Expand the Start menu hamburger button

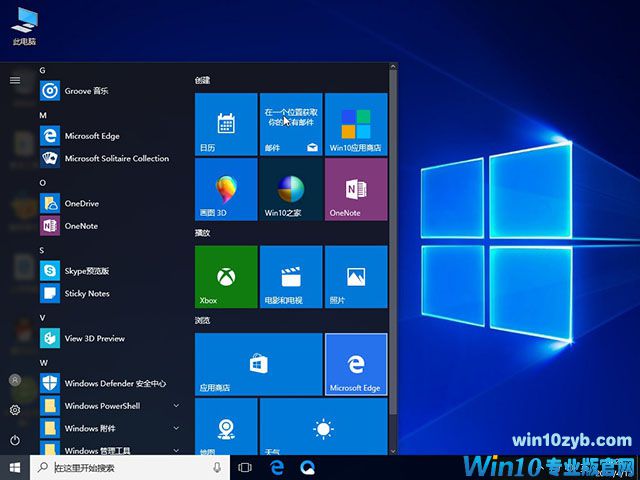[15, 80]
